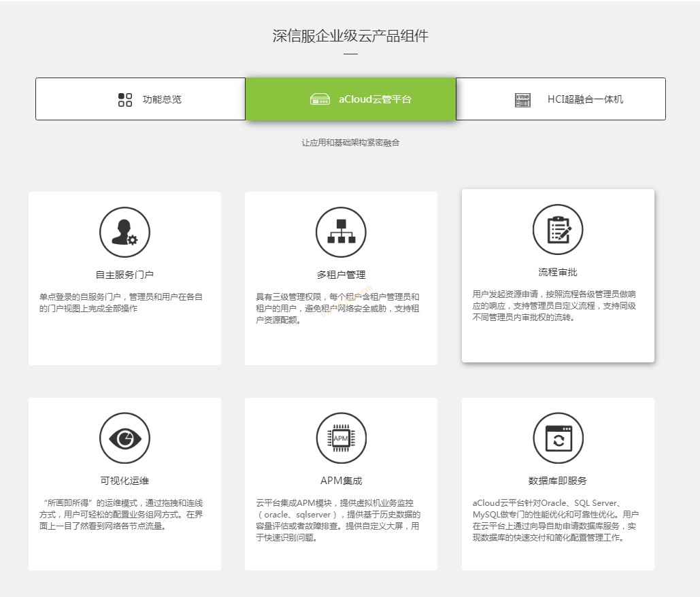
Task: Click the 流程审批 clipboard icon
Action: point(557,230)
